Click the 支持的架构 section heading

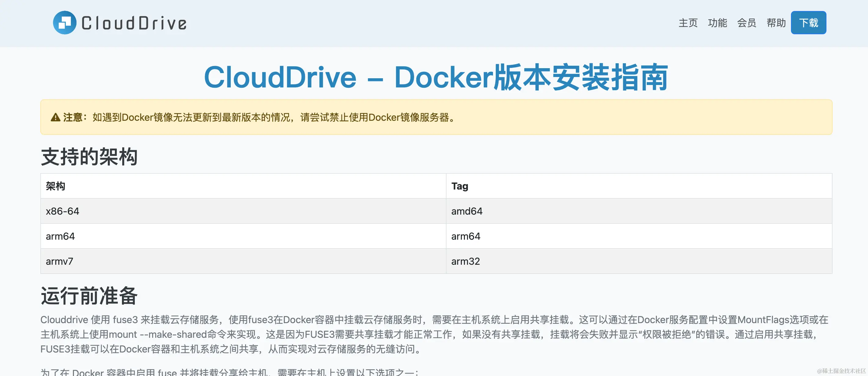click(89, 157)
